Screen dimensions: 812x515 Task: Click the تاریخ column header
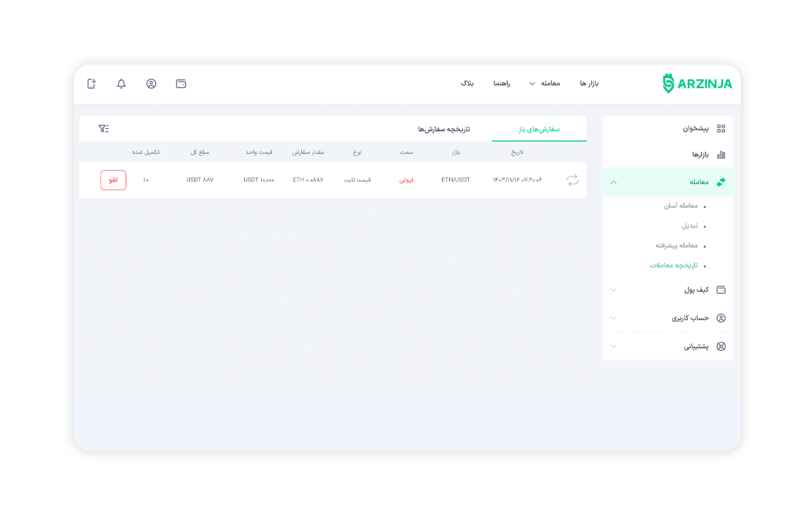[517, 152]
